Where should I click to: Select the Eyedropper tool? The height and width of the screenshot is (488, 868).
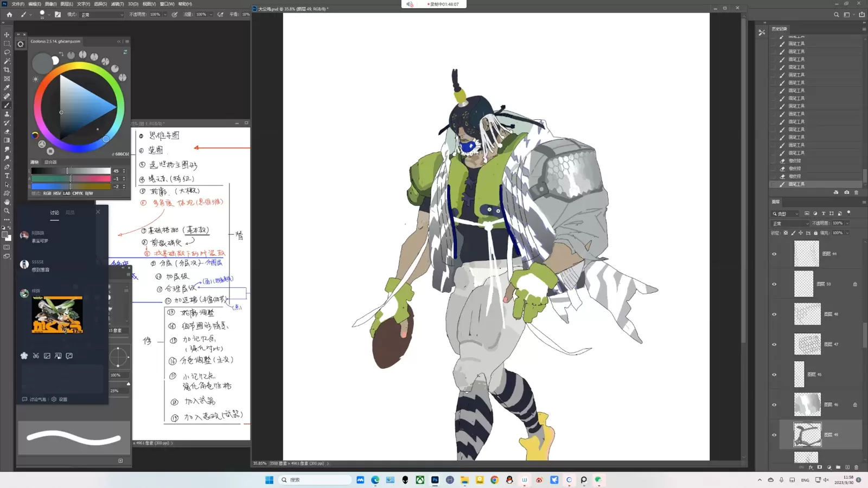pos(7,87)
